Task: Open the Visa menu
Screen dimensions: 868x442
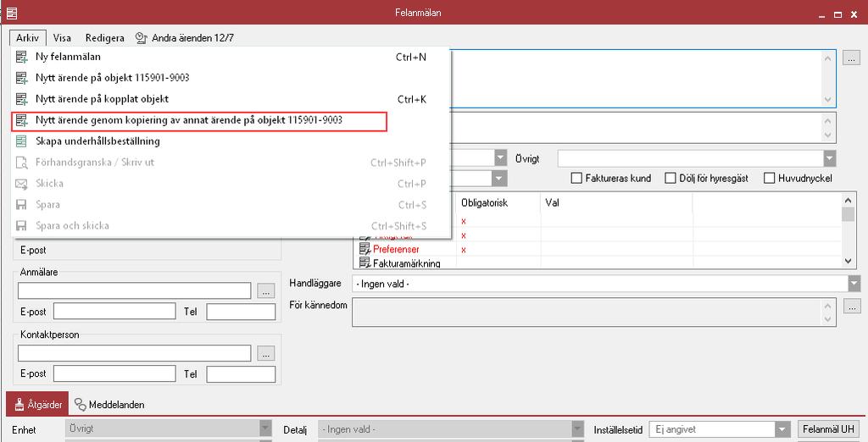Action: pyautogui.click(x=62, y=38)
